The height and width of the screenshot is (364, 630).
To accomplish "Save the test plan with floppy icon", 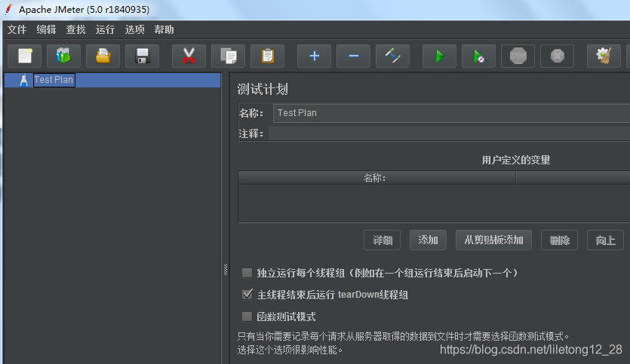I will point(143,56).
